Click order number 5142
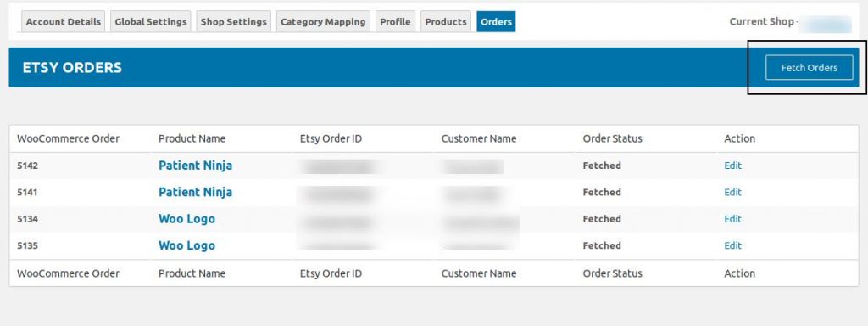The width and height of the screenshot is (868, 326). [28, 166]
